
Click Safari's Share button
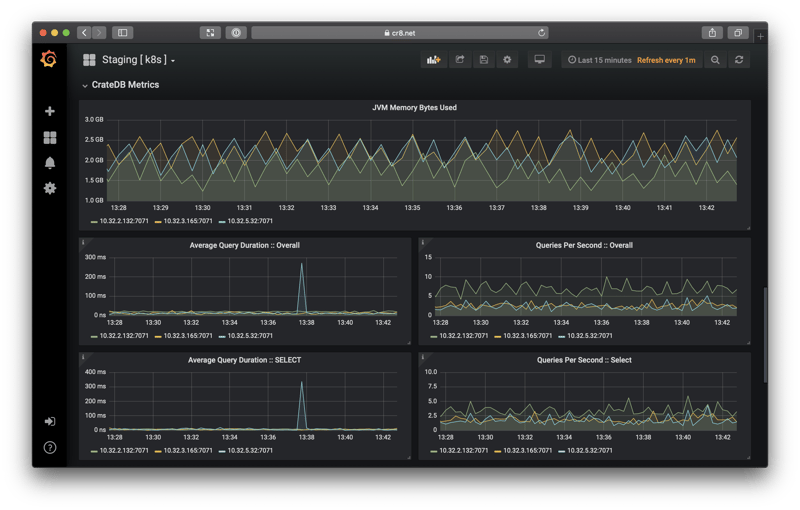(x=712, y=33)
